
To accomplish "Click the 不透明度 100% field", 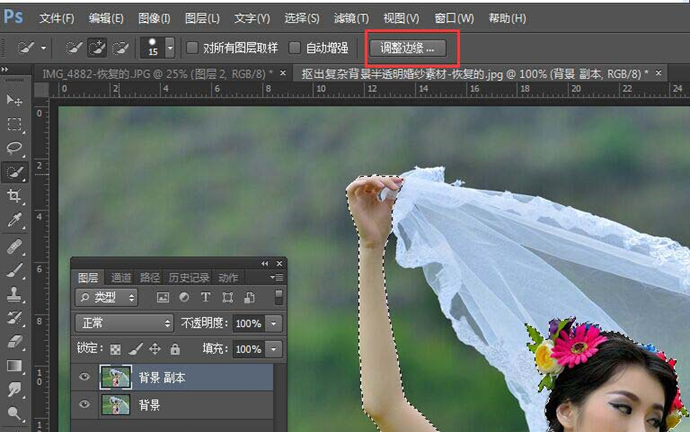I will coord(249,324).
